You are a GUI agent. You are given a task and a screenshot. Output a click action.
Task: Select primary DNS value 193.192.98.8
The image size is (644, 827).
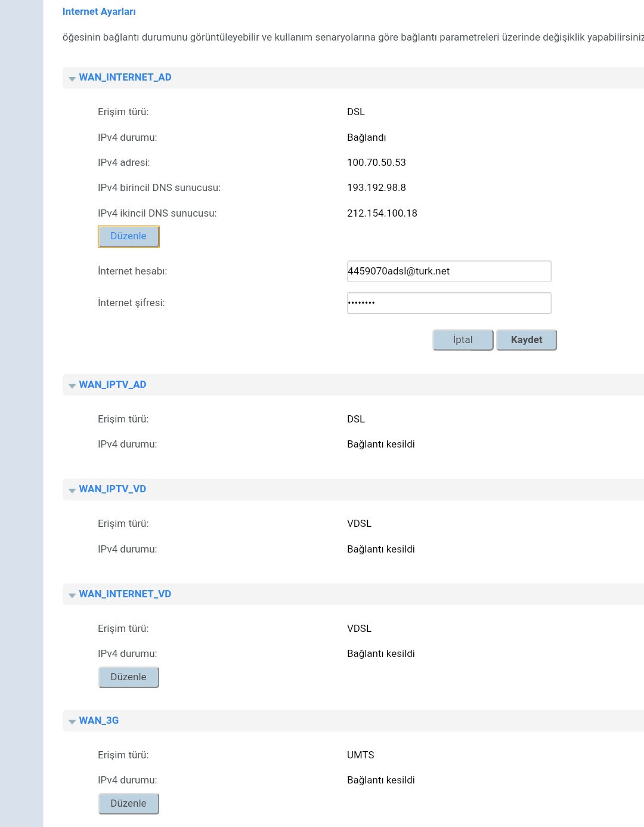[x=376, y=187]
